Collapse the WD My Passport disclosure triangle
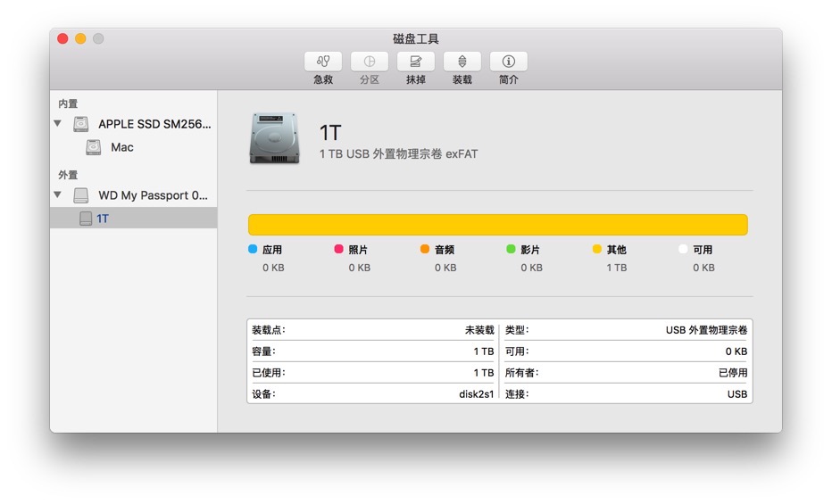 (x=58, y=195)
